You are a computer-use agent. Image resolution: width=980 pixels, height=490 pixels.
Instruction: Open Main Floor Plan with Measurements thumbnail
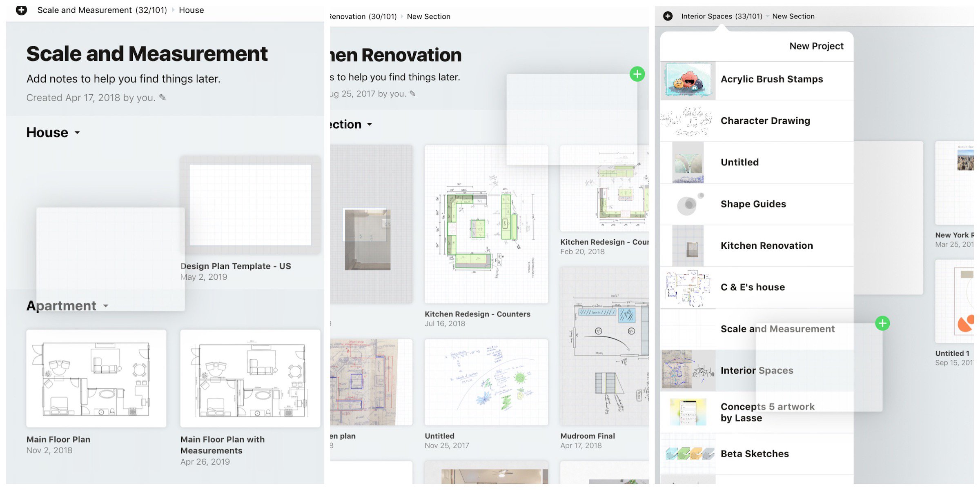pos(250,378)
